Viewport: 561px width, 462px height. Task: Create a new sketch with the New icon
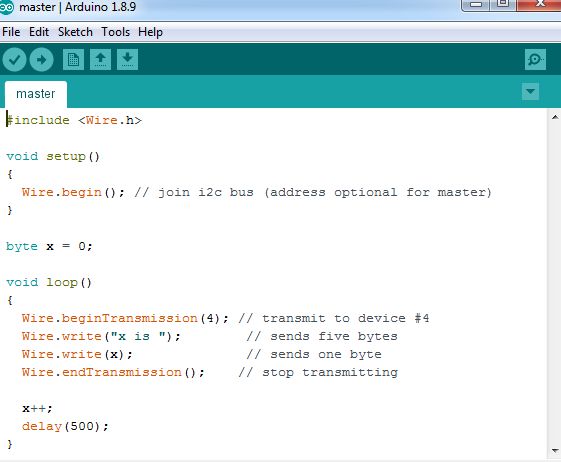point(73,59)
